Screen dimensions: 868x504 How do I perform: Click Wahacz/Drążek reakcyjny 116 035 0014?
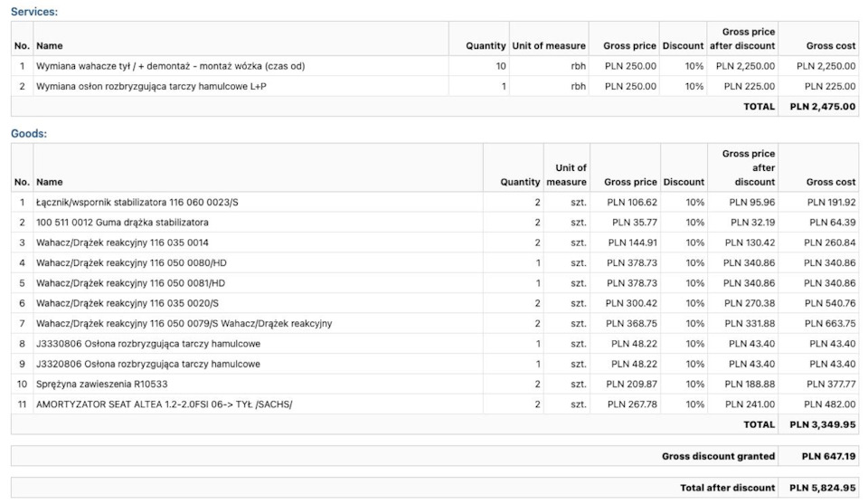[x=122, y=242]
